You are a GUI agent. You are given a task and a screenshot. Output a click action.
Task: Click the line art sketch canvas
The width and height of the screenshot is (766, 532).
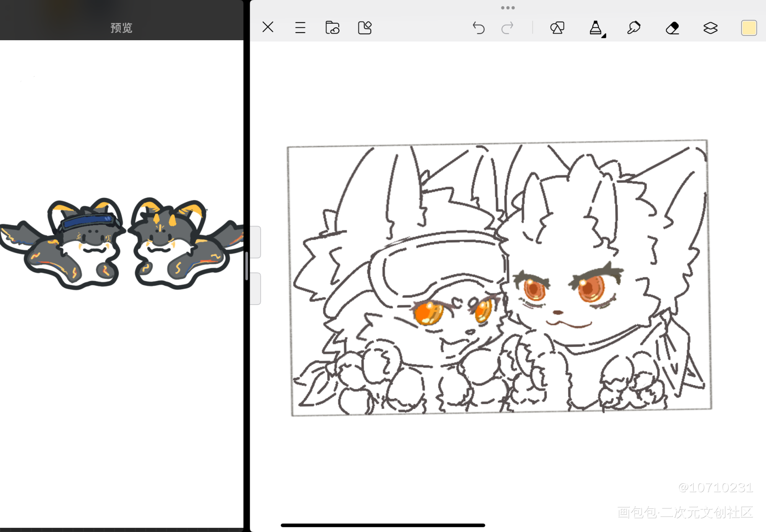500,278
